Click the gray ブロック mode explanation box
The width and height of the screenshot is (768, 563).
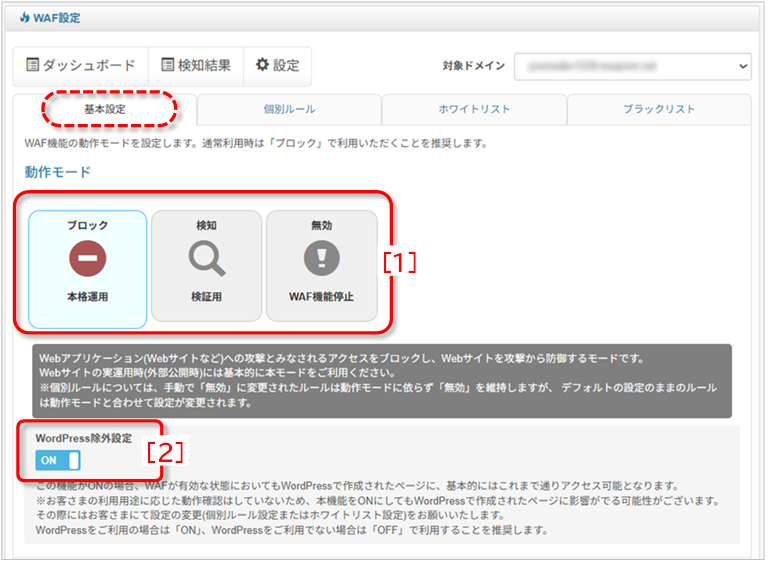pyautogui.click(x=382, y=381)
